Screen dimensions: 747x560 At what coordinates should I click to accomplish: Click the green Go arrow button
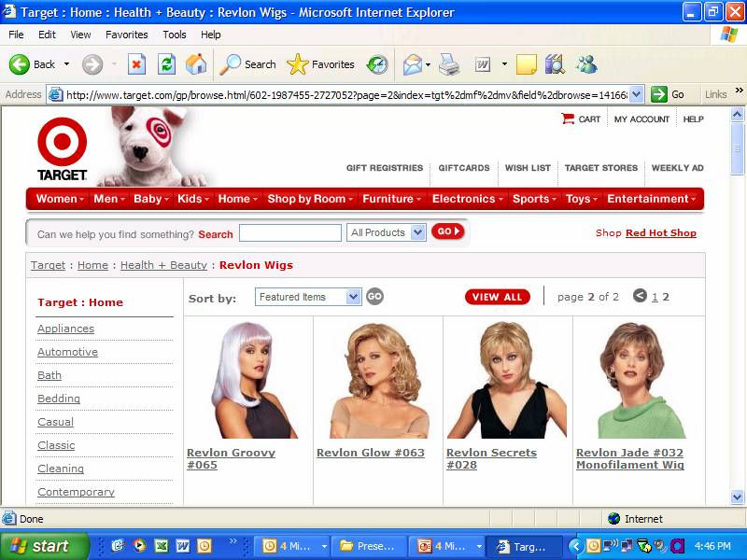(x=659, y=94)
